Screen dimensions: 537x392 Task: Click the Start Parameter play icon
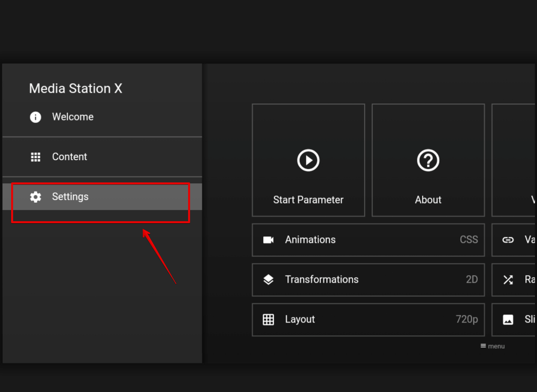(308, 160)
